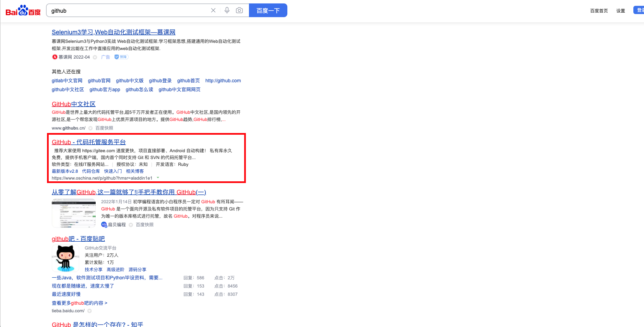The image size is (644, 327).
Task: Open the Selenium3学习 慕课网 result
Action: 114,32
